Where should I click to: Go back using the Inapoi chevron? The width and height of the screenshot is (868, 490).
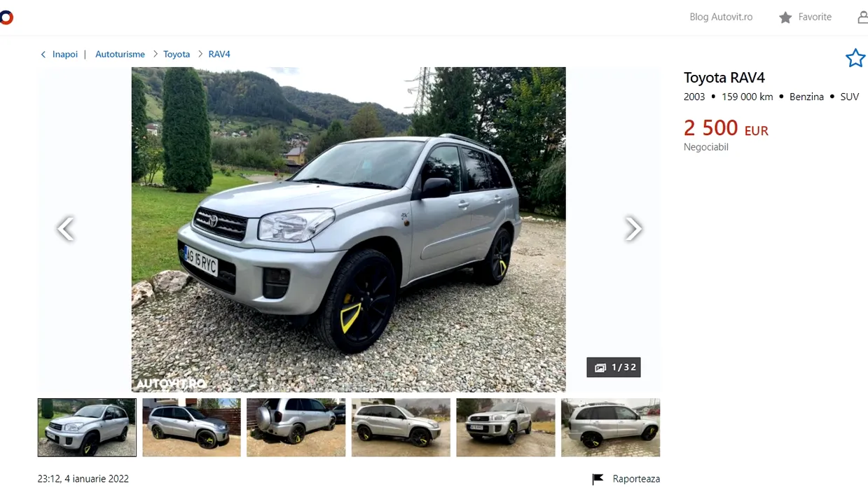point(43,55)
